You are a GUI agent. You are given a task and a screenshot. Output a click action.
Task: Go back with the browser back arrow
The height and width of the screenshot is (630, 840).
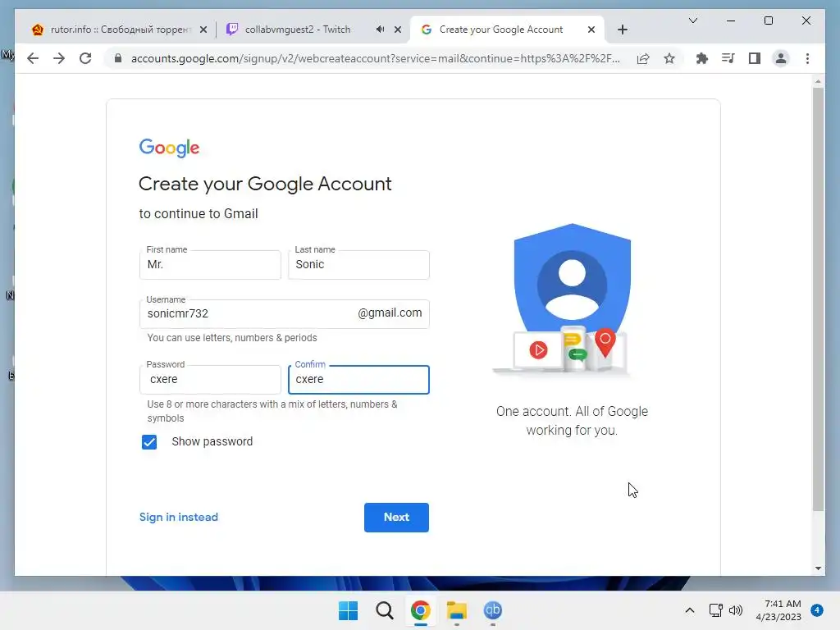tap(33, 58)
